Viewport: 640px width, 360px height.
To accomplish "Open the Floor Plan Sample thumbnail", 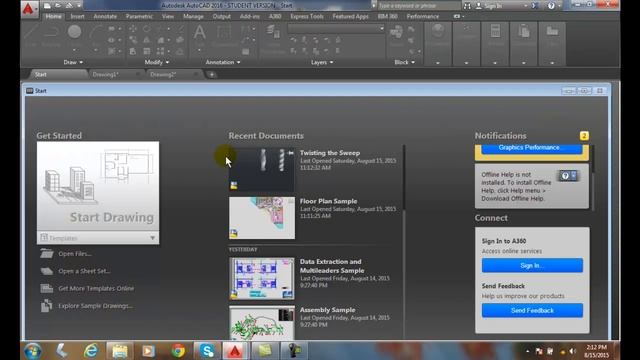I will (x=262, y=218).
